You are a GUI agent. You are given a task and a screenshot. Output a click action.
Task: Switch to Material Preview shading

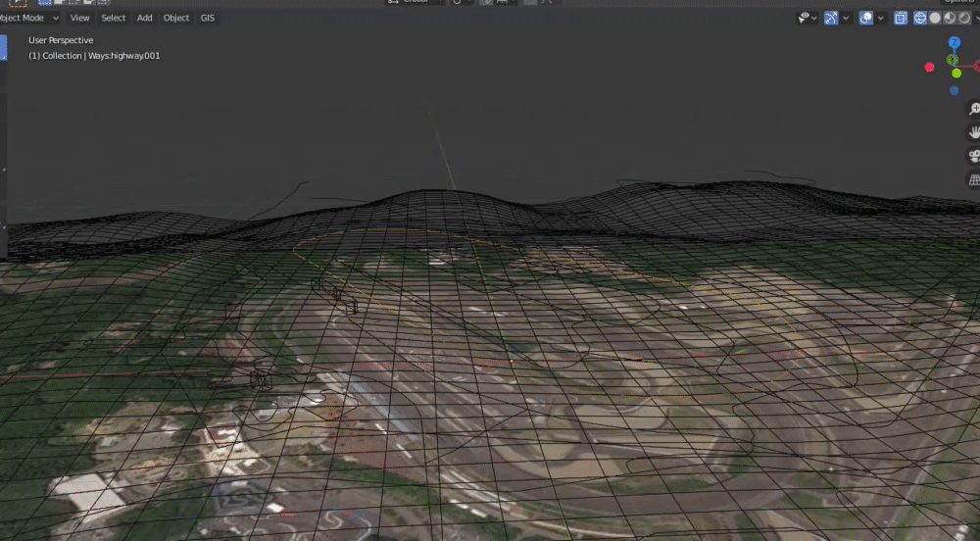click(950, 18)
